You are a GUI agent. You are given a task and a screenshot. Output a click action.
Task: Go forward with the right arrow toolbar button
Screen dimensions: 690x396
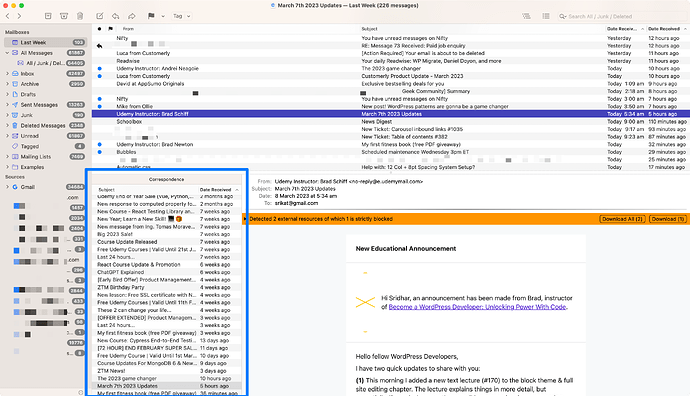tap(19, 16)
